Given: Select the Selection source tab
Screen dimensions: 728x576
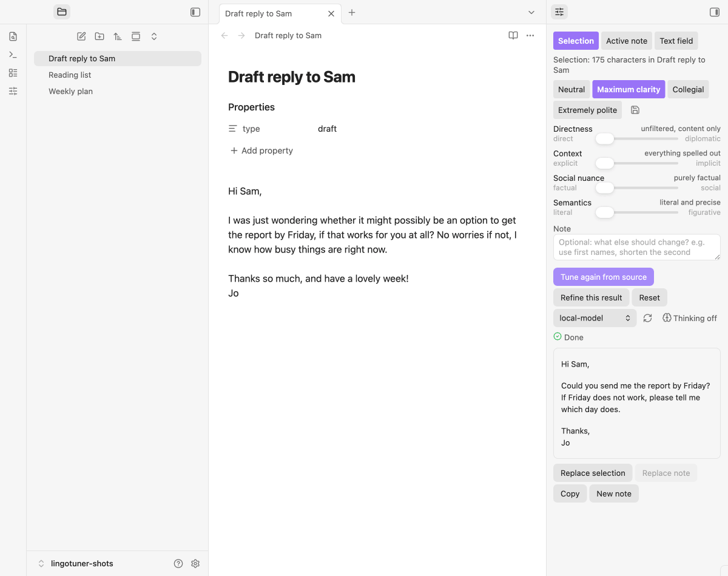Looking at the screenshot, I should (576, 41).
